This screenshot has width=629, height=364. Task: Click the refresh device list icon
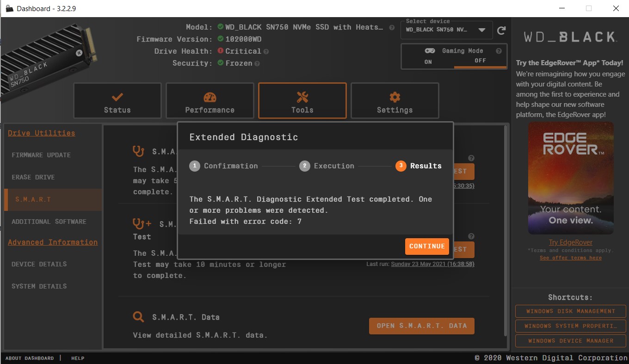[501, 31]
